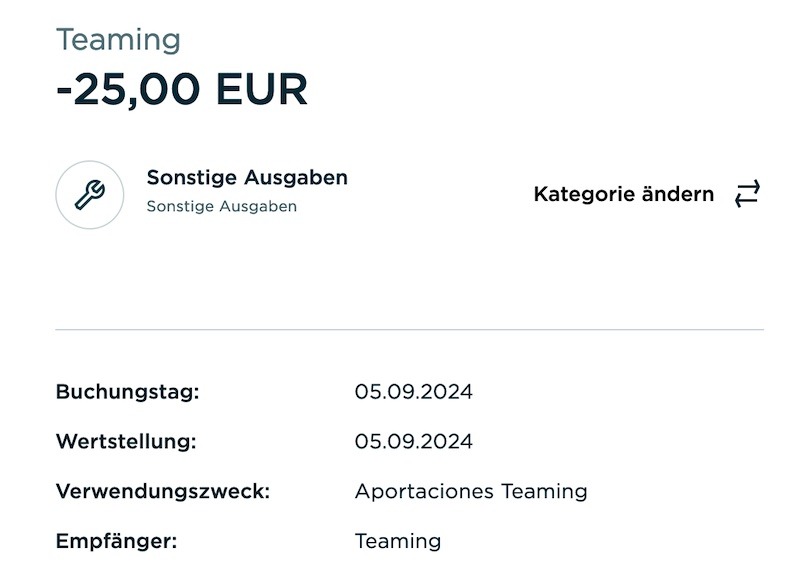800x564 pixels.
Task: Click the Verwendungszweck label
Action: click(163, 492)
